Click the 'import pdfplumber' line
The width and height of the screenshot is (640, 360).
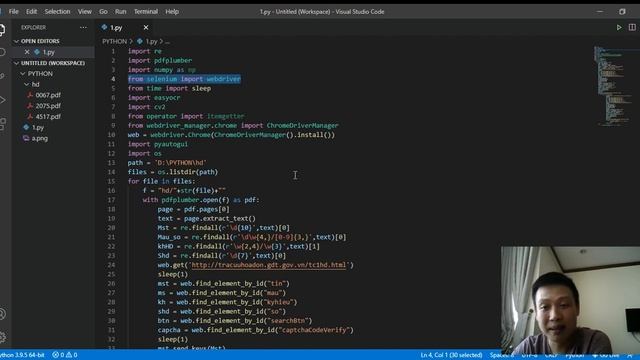160,60
